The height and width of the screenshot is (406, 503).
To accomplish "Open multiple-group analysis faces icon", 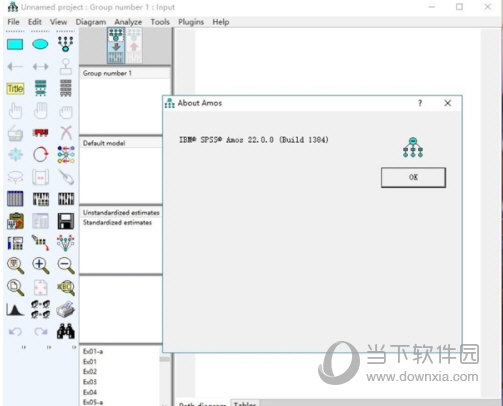I will 40,309.
